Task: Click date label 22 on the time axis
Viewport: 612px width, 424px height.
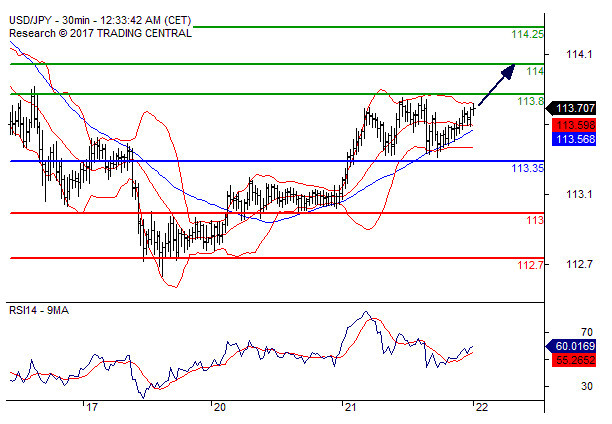Action: click(482, 408)
